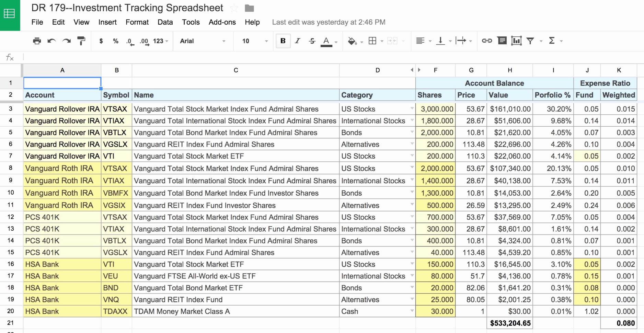Open the text color picker
The width and height of the screenshot is (644, 333).
(326, 41)
